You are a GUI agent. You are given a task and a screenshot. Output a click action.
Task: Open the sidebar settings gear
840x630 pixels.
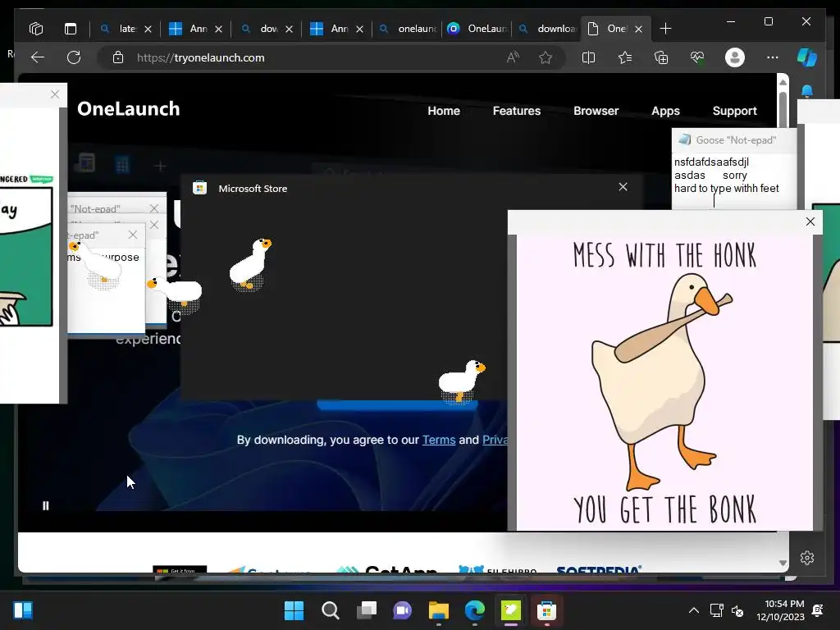tap(807, 558)
